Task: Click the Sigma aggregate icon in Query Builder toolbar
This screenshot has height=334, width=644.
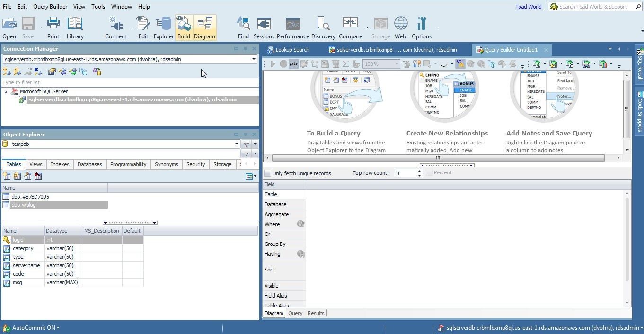Action: click(x=346, y=64)
